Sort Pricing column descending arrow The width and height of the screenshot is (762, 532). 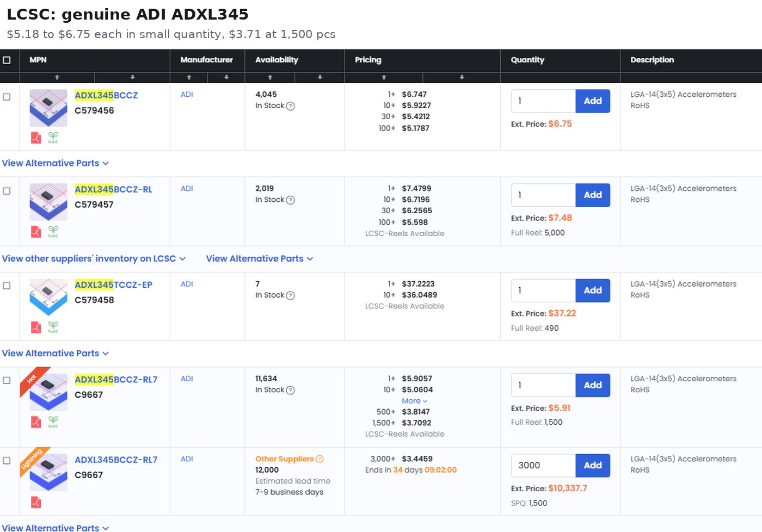[462, 77]
